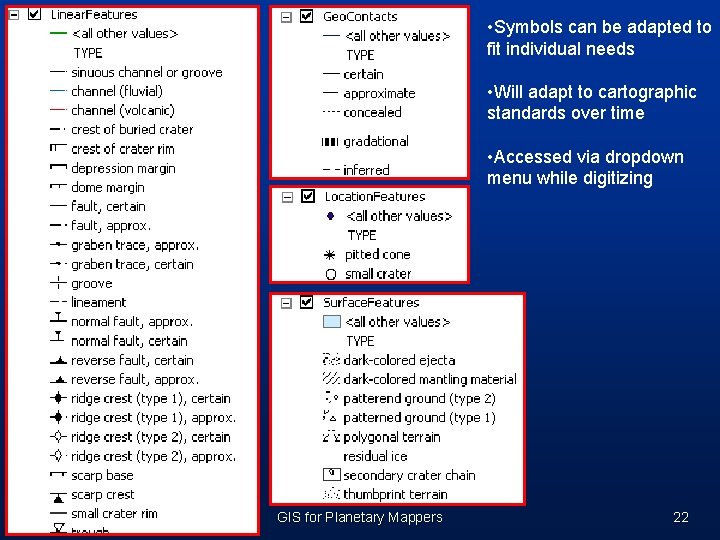Click the crest of buried crater symbol

58,129
